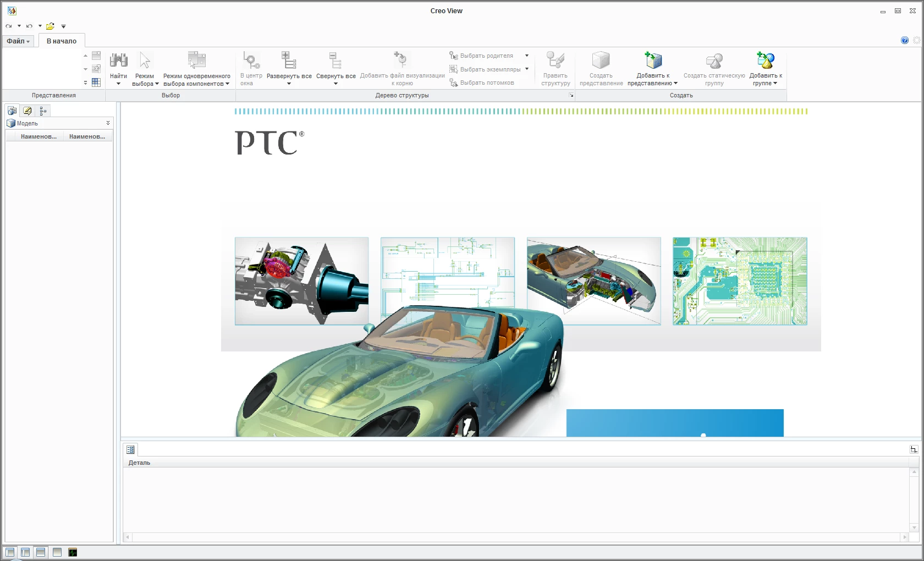Click the ribbon settings icon beside help
924x561 pixels.
917,40
